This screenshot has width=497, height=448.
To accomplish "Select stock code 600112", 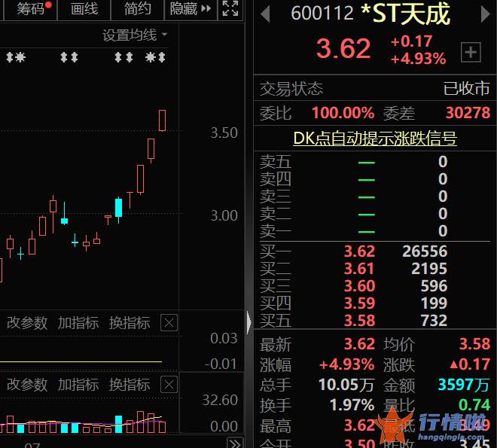I will coord(322,13).
